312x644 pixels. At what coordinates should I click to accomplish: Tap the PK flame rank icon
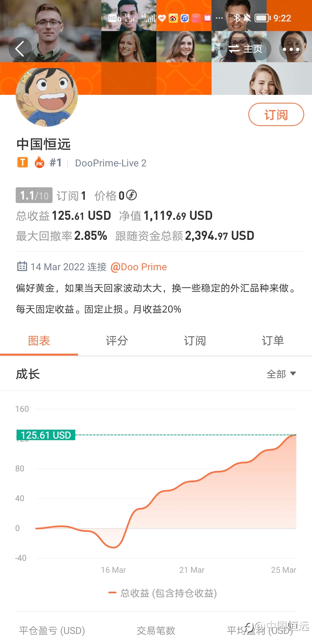point(40,163)
